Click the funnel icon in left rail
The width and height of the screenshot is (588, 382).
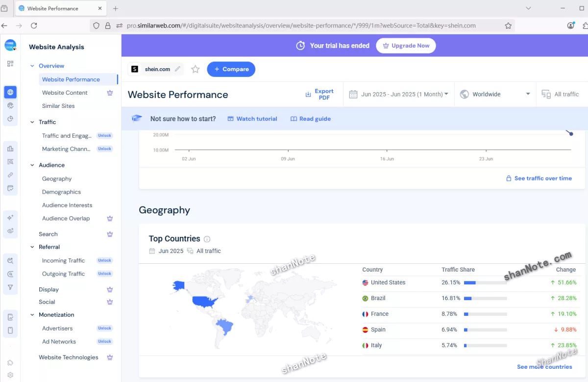point(10,287)
